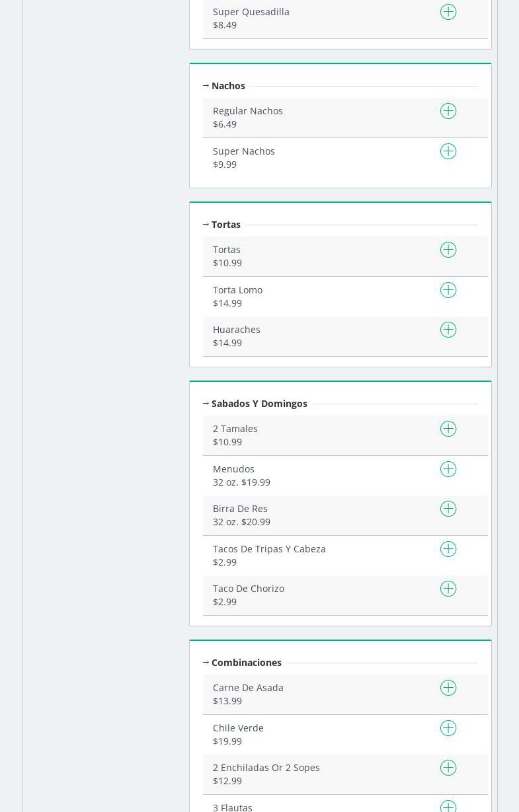Image resolution: width=519 pixels, height=812 pixels.
Task: Add Taco De Chorizo with plus
Action: pyautogui.click(x=448, y=589)
